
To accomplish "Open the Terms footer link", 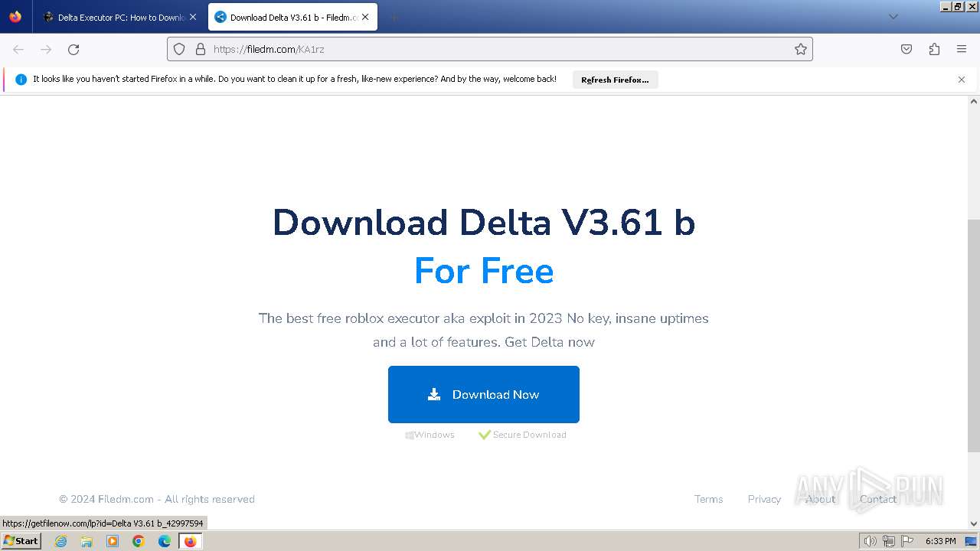I will tap(708, 499).
